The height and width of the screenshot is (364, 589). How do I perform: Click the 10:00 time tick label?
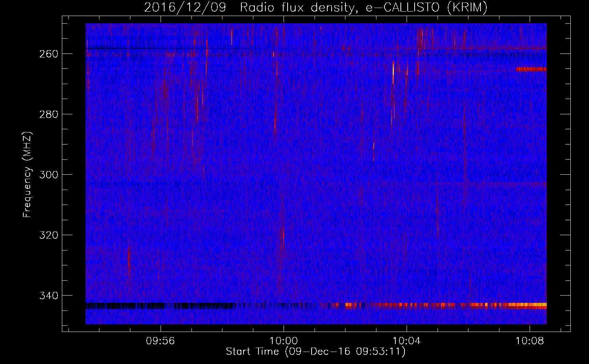click(x=284, y=341)
